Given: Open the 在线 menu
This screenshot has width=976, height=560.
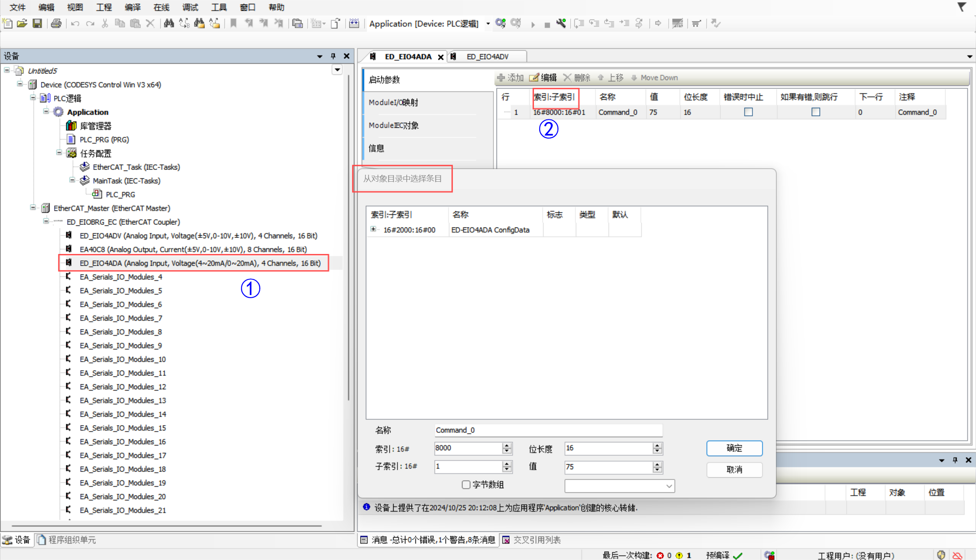Looking at the screenshot, I should coord(161,7).
